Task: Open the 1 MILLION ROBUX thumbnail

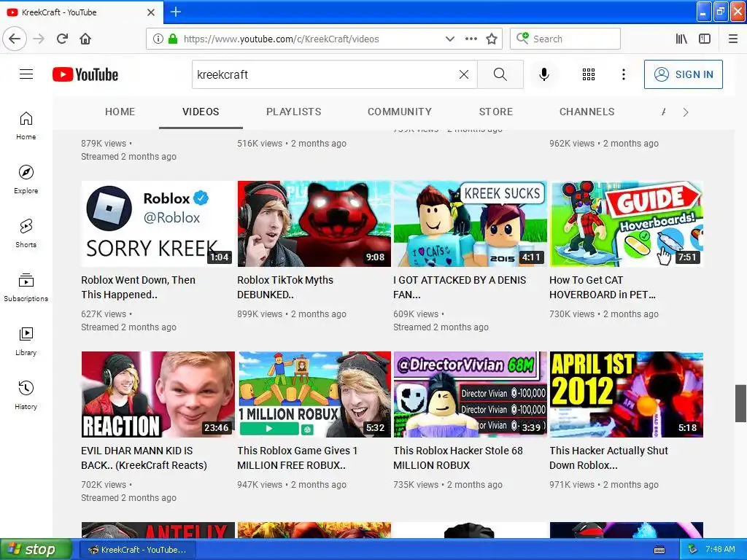Action: click(314, 394)
